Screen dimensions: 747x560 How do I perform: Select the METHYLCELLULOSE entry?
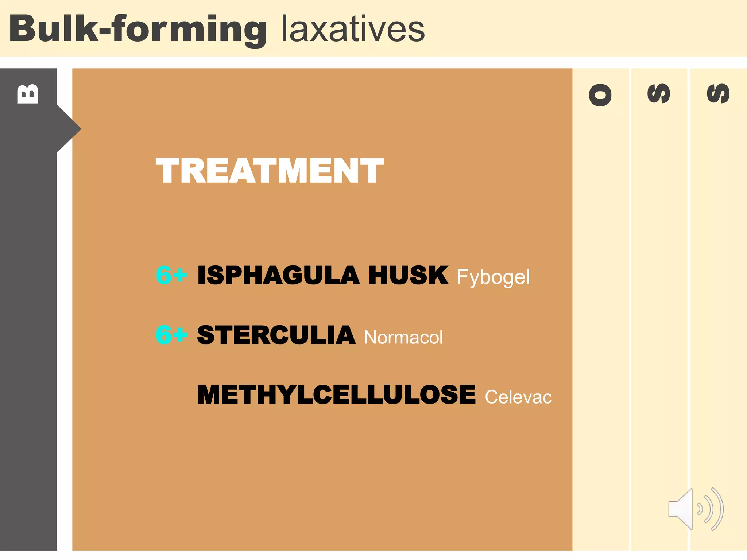[336, 395]
